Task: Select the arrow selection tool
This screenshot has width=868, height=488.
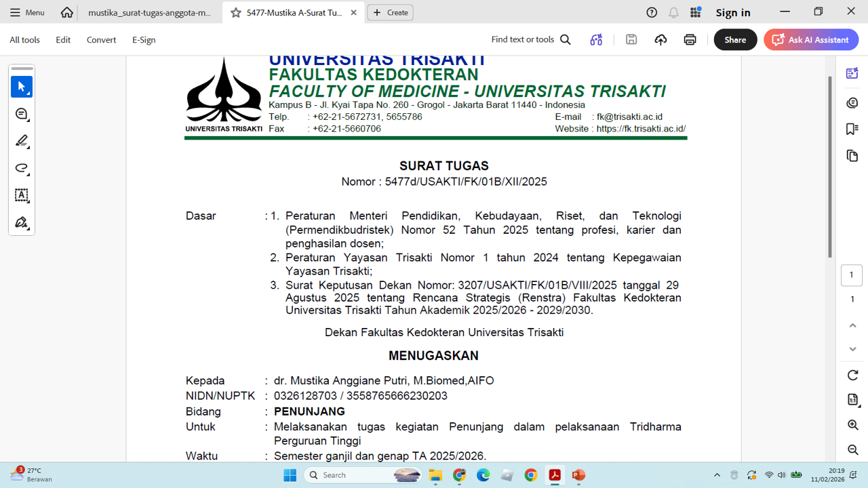Action: (x=22, y=87)
